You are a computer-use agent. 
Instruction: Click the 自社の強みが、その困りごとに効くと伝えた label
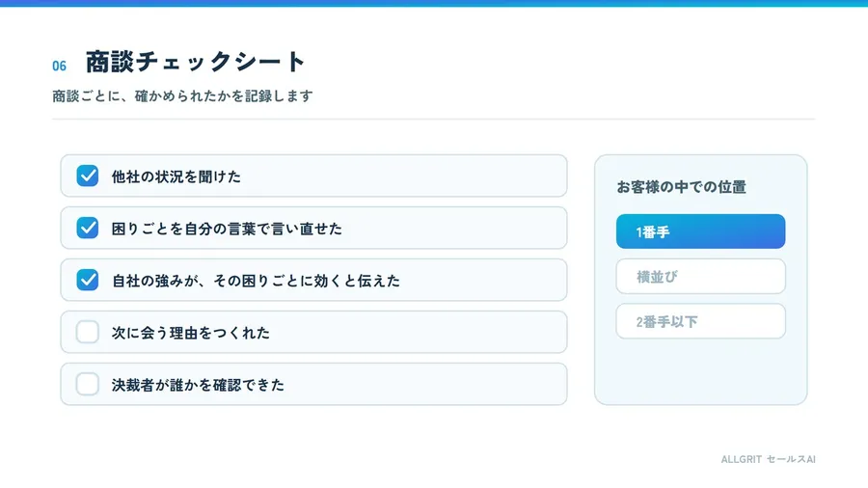click(x=256, y=281)
